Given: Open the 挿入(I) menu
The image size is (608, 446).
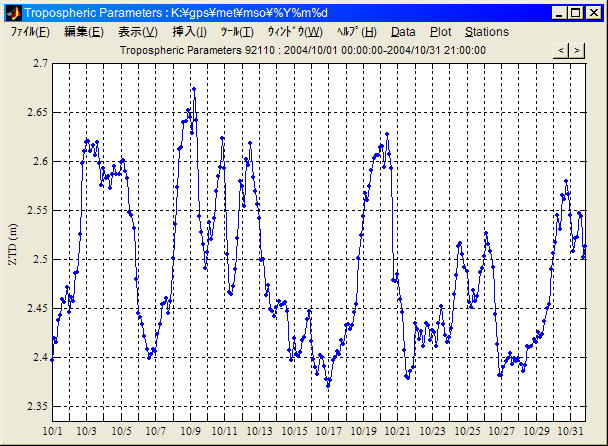Looking at the screenshot, I should point(190,32).
